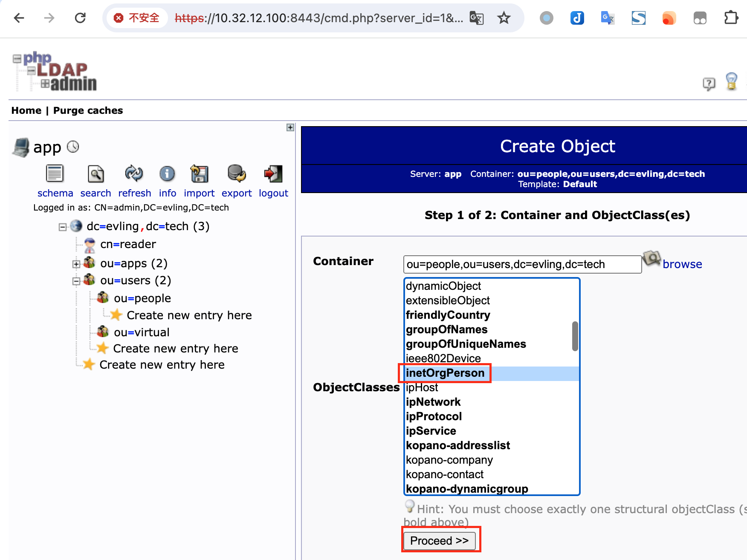Image resolution: width=747 pixels, height=560 pixels.
Task: Open ou=virtual entry
Action: [142, 332]
